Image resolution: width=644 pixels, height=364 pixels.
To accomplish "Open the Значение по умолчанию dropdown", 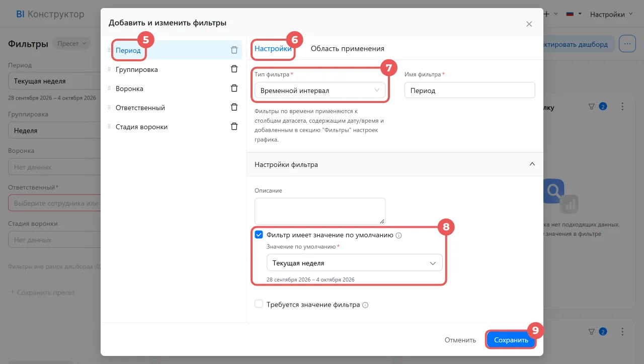I will point(354,263).
